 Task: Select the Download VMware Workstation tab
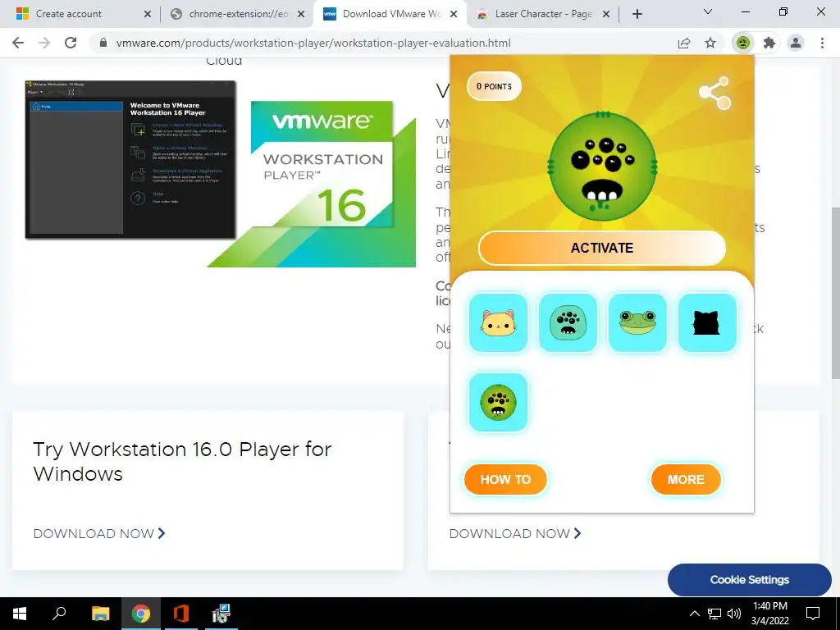click(x=391, y=14)
